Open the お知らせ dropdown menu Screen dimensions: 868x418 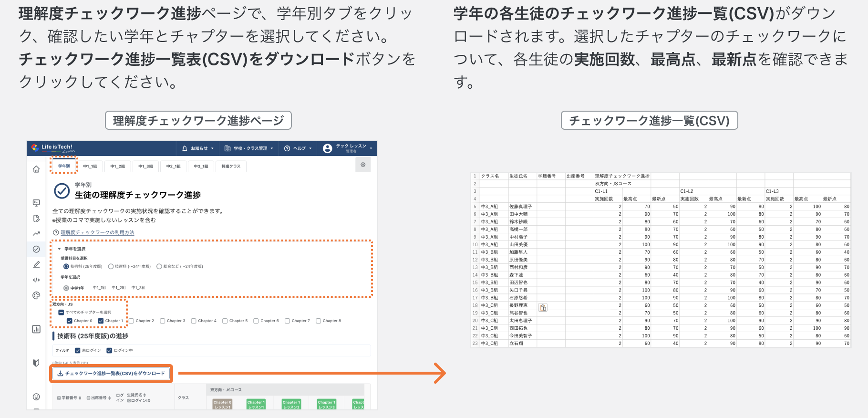click(x=198, y=148)
